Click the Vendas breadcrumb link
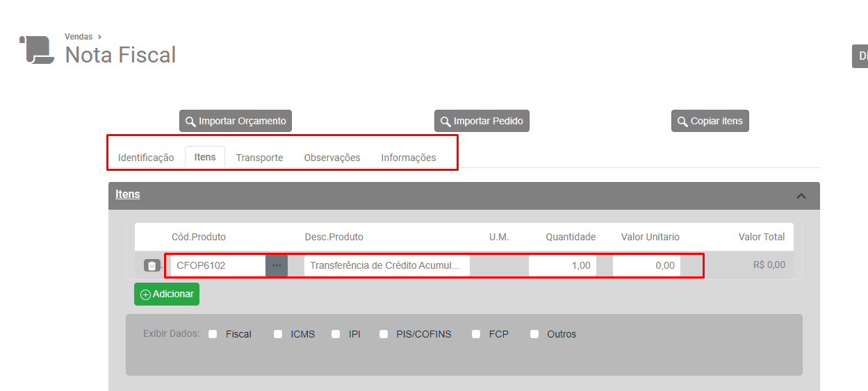The height and width of the screenshot is (391, 868). click(x=79, y=37)
